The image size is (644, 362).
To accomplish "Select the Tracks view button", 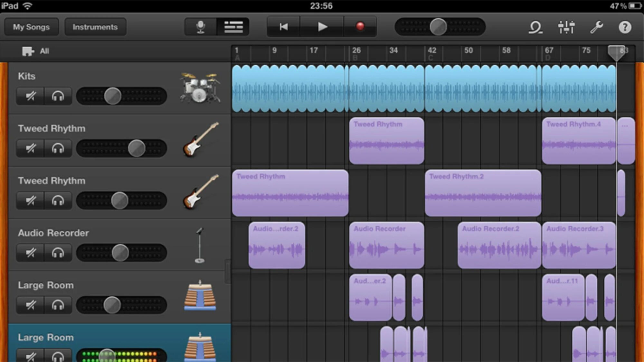I will click(x=233, y=27).
